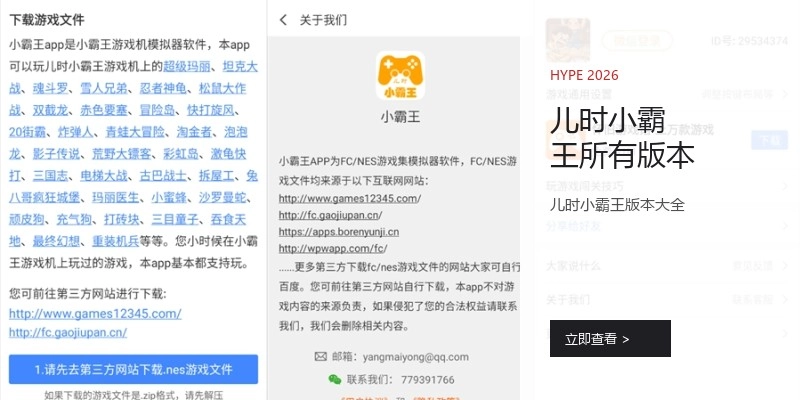Open fc.gaojiupan.cn link in the download panel
Image resolution: width=800 pixels, height=400 pixels.
point(68,333)
